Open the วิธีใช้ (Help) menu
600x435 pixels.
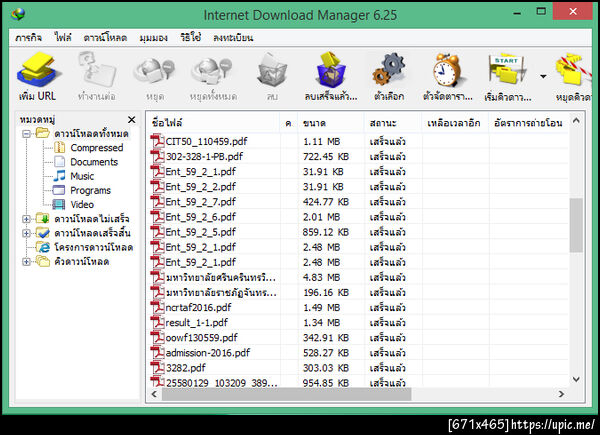point(191,37)
